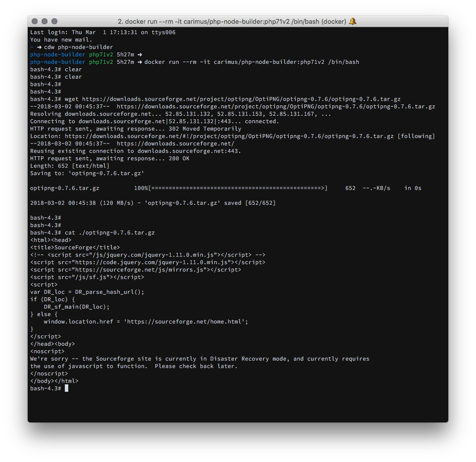Click the '(120 MB/s)' saved summary line
The width and height of the screenshot is (476, 462).
tap(153, 203)
